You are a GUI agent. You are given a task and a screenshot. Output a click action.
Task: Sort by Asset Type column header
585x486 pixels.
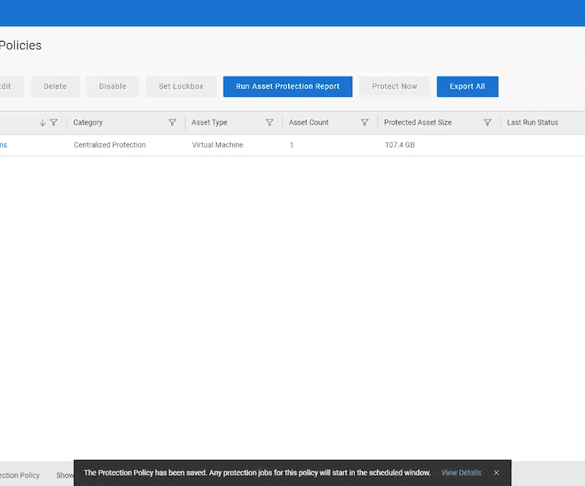pos(209,122)
